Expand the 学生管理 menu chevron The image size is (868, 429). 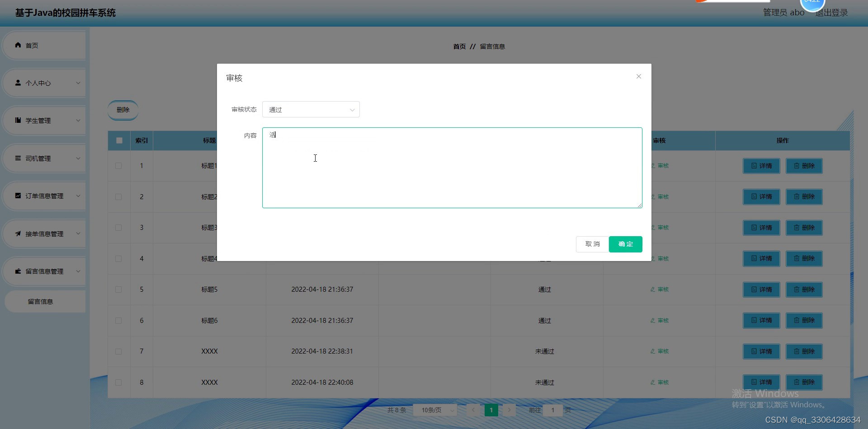78,121
